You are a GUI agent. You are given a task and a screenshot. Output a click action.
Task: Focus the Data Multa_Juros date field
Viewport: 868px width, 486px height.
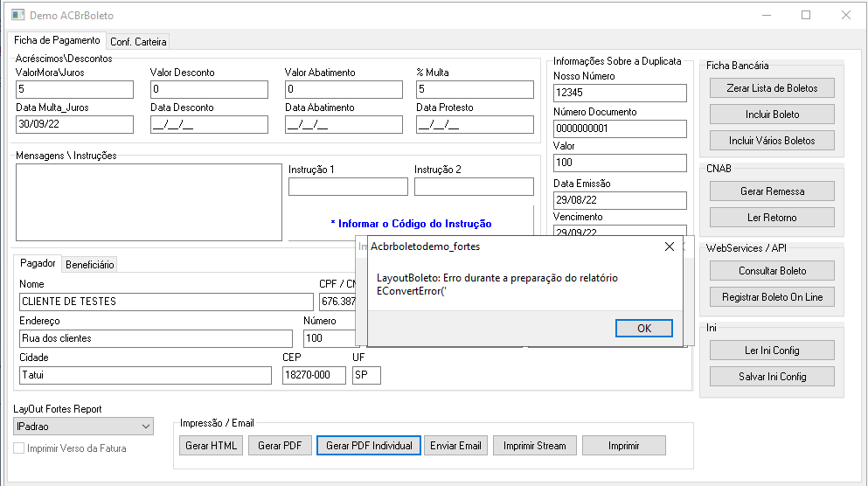pyautogui.click(x=74, y=124)
